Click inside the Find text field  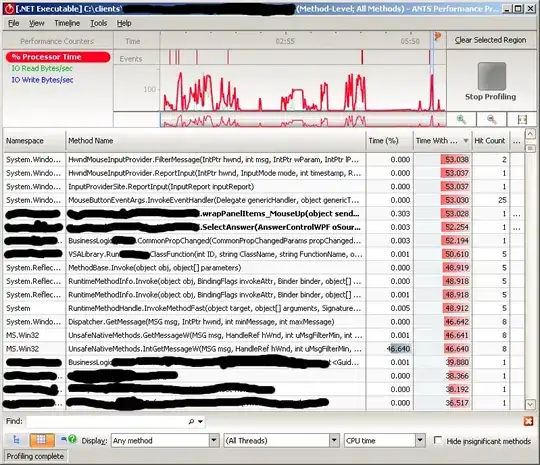pyautogui.click(x=107, y=421)
